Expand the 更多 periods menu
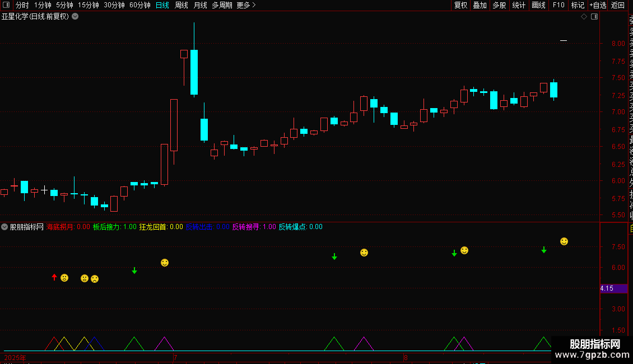Viewport: 633px width, 364px height. (x=246, y=5)
